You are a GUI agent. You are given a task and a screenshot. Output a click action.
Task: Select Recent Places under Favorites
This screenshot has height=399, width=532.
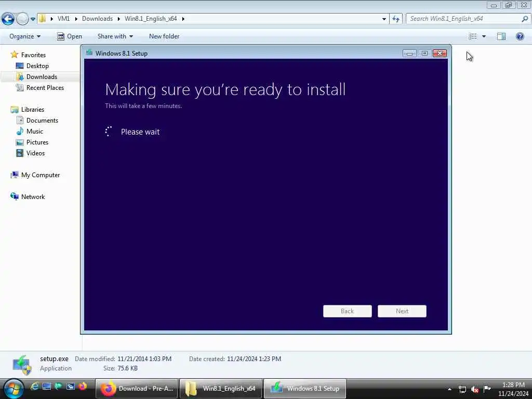(x=45, y=87)
